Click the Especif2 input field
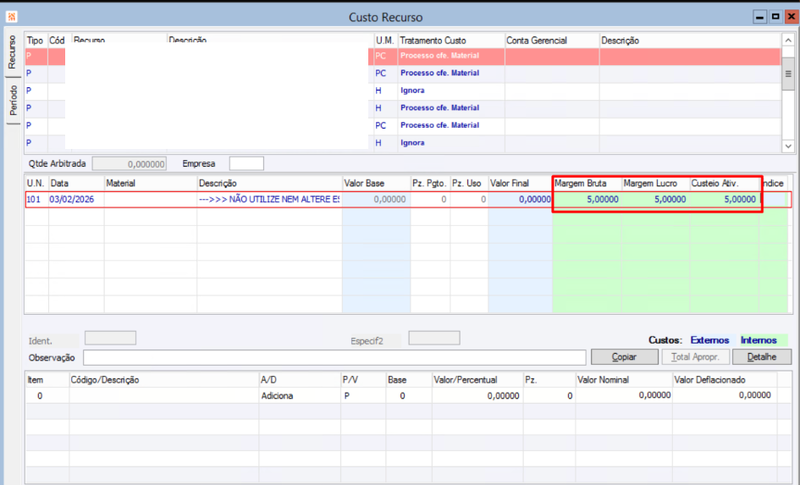Image resolution: width=800 pixels, height=485 pixels. tap(434, 338)
